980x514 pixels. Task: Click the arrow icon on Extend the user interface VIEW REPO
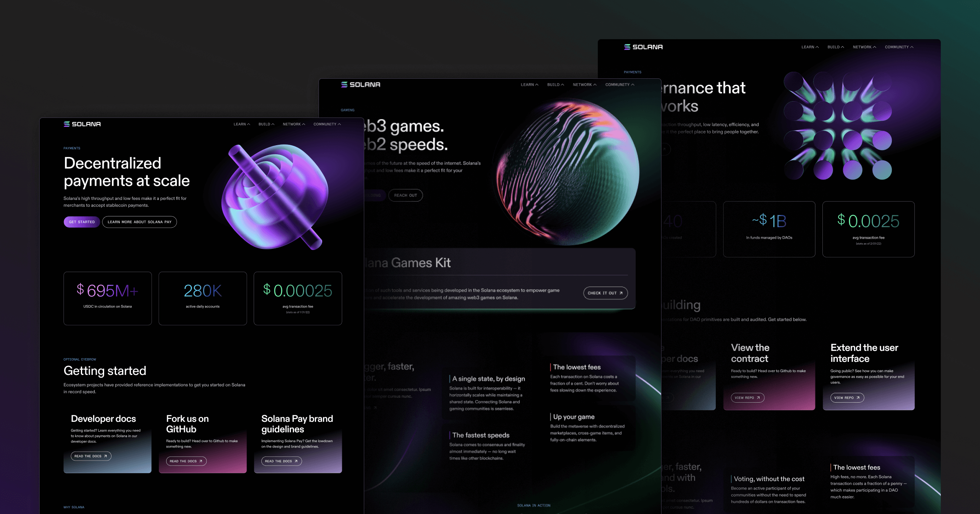(x=857, y=398)
